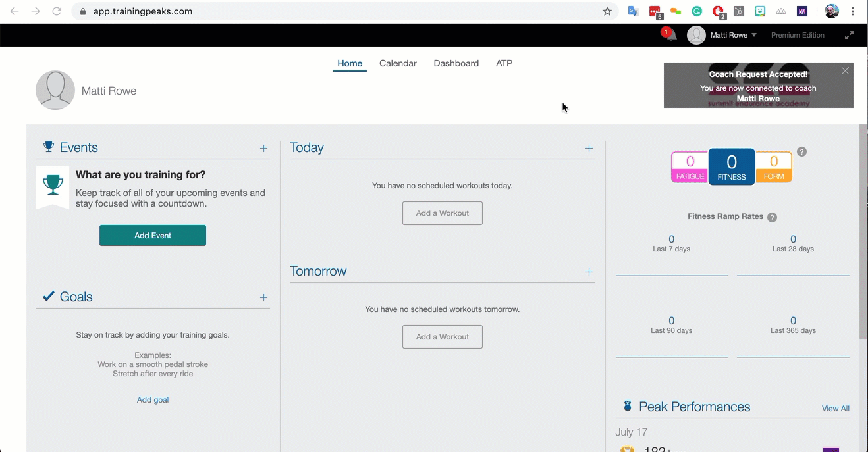Open the notifications bell icon
The image size is (868, 452).
coord(671,36)
